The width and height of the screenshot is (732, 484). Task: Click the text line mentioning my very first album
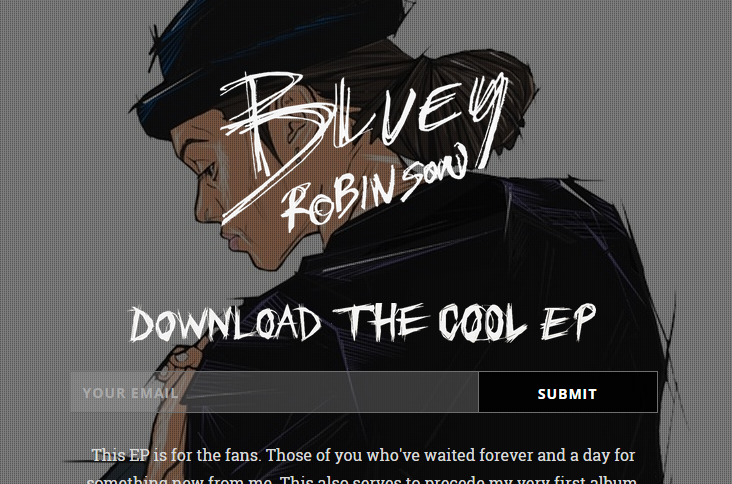(362, 479)
